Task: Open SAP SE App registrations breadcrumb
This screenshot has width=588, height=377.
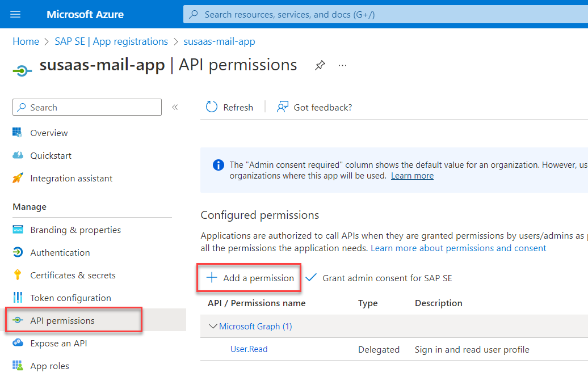Action: point(111,41)
